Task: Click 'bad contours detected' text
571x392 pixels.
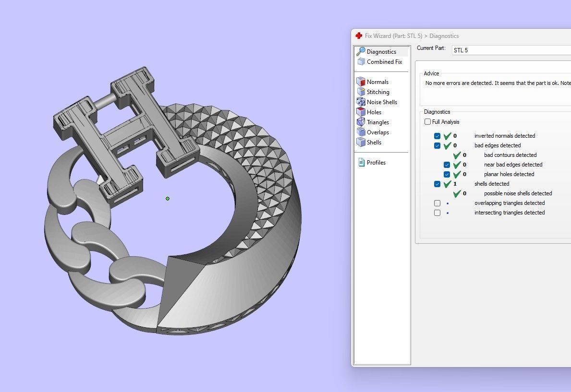Action: (510, 155)
